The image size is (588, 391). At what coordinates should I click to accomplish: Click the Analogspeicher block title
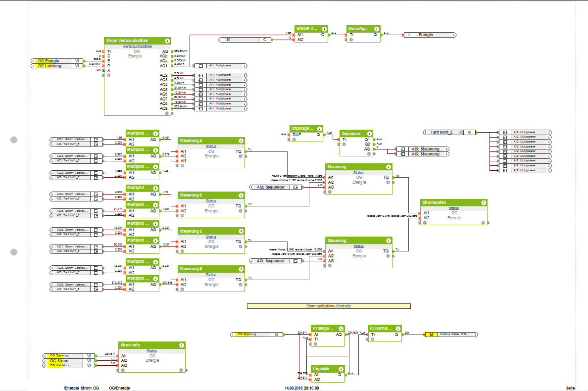click(326, 328)
